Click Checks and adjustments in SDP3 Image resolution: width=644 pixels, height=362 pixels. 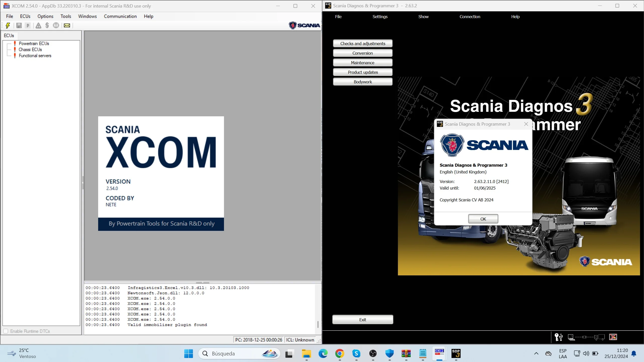(x=363, y=43)
